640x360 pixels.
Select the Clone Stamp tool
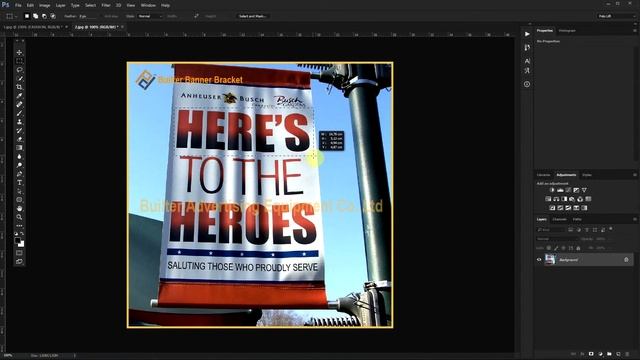click(x=19, y=122)
